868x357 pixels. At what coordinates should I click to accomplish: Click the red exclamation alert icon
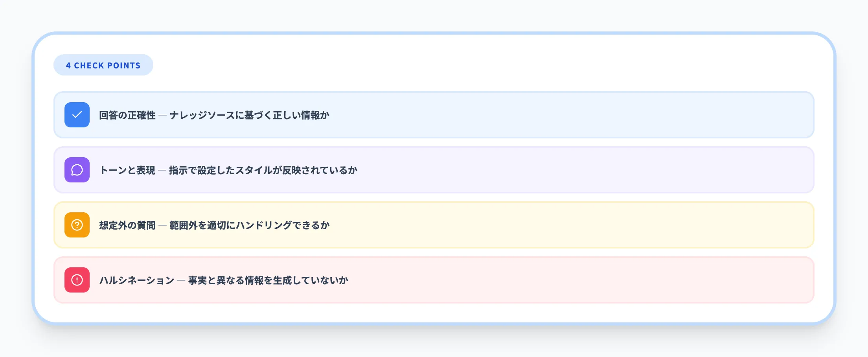(77, 280)
